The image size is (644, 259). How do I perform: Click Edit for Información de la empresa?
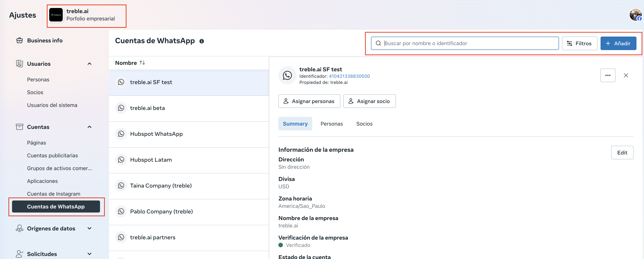point(622,153)
